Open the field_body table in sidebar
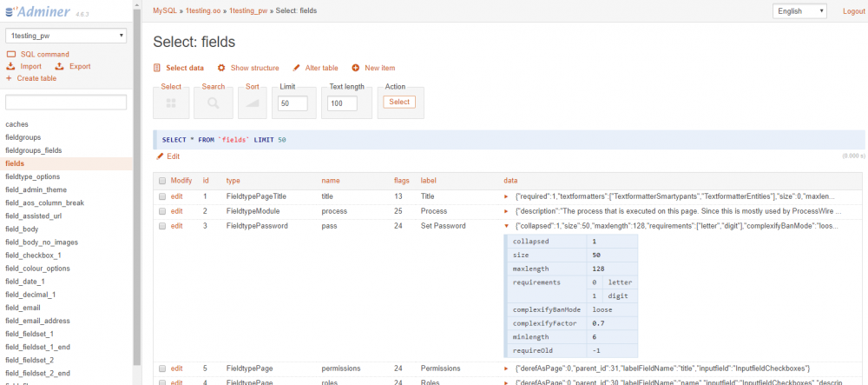This screenshot has height=385, width=868. tap(23, 228)
